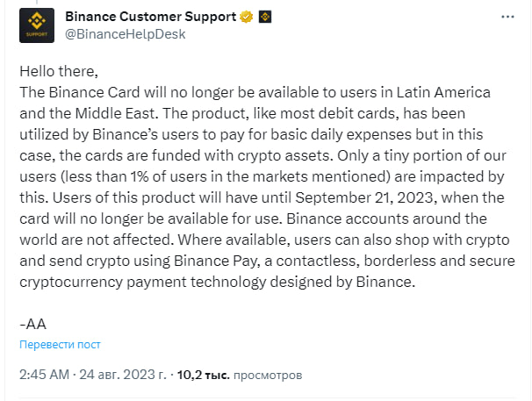Click the less than 1% parenthetical text
Viewport: 532px width, 401px height.
coord(226,176)
